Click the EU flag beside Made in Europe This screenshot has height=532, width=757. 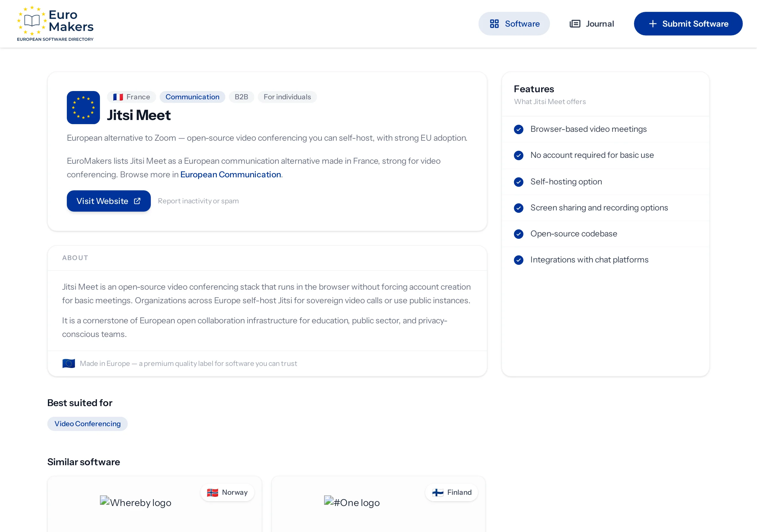point(69,363)
